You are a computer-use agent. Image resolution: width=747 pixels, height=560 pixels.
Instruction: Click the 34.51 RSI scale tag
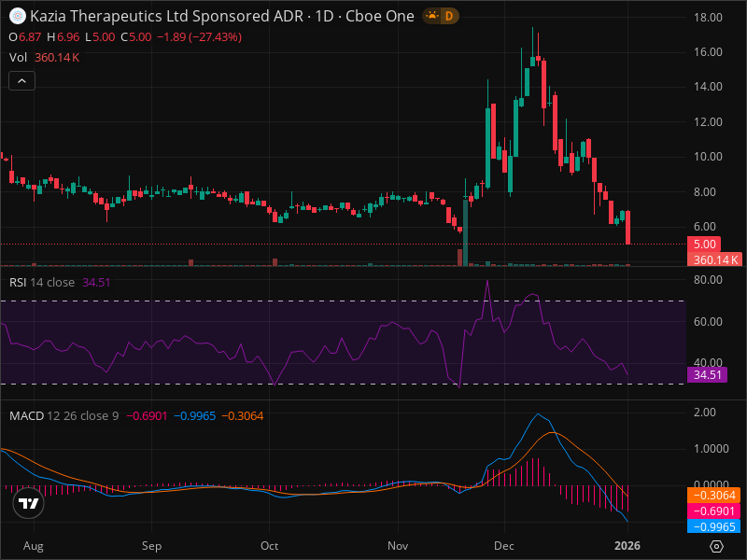tap(708, 375)
